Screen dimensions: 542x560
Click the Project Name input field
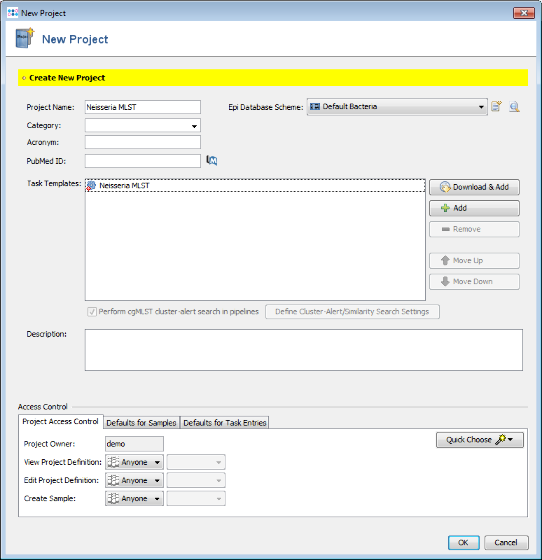[143, 107]
